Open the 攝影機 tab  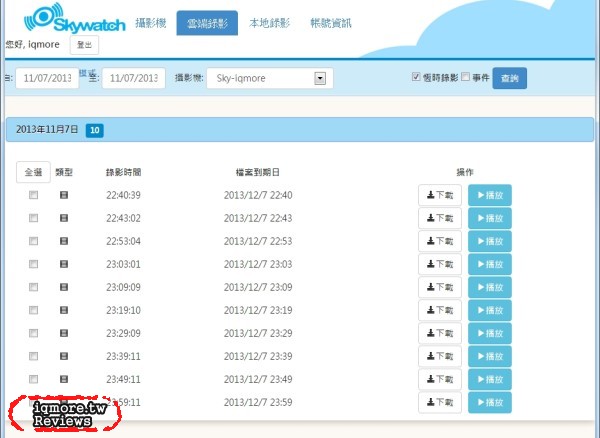151,23
